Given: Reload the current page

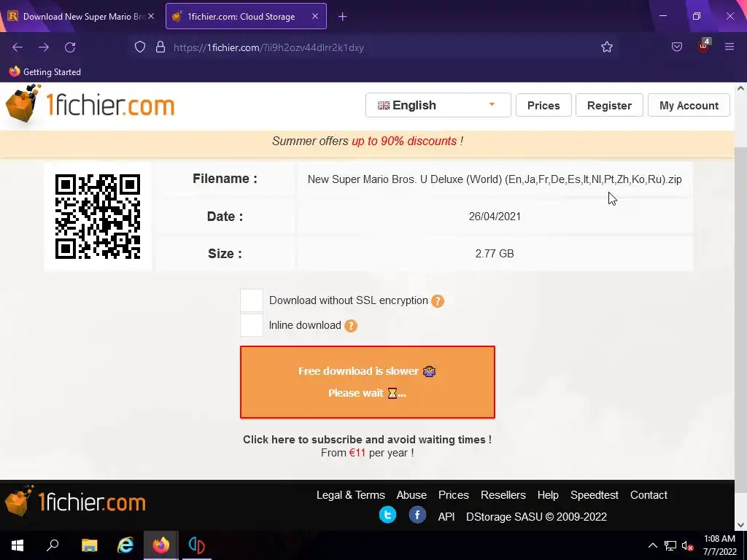Looking at the screenshot, I should click(x=70, y=47).
